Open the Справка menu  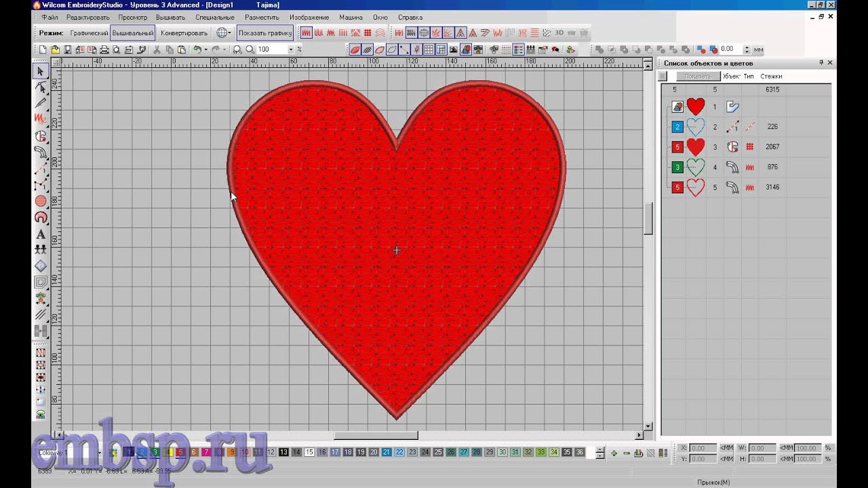click(410, 17)
